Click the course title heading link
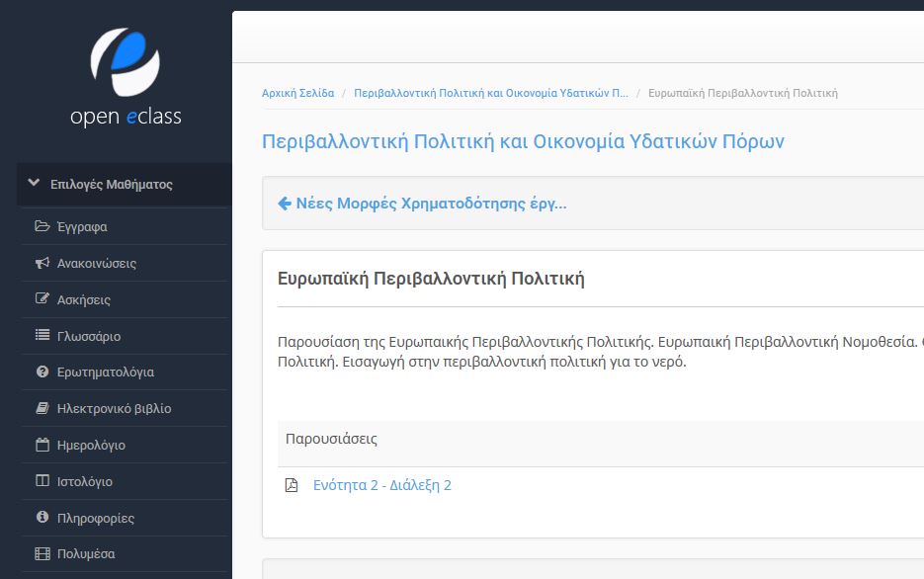The image size is (924, 579). tap(523, 141)
